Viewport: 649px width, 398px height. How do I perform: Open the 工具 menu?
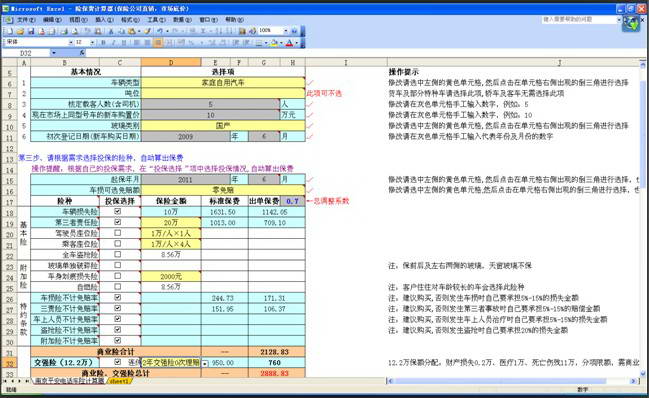click(x=156, y=19)
